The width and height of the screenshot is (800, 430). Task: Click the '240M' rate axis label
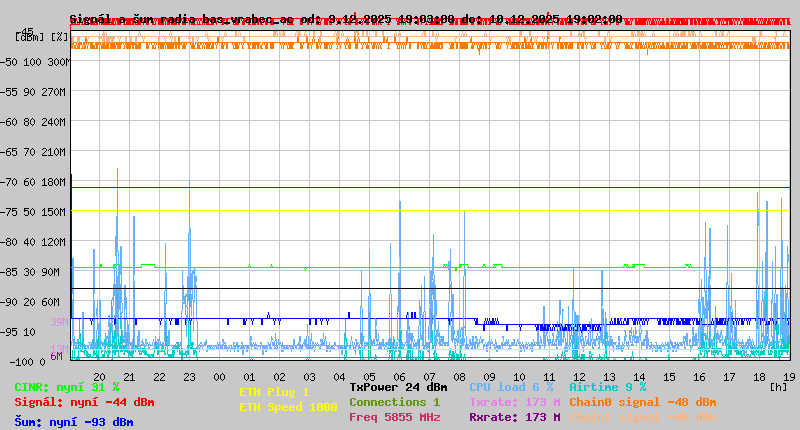click(x=53, y=122)
